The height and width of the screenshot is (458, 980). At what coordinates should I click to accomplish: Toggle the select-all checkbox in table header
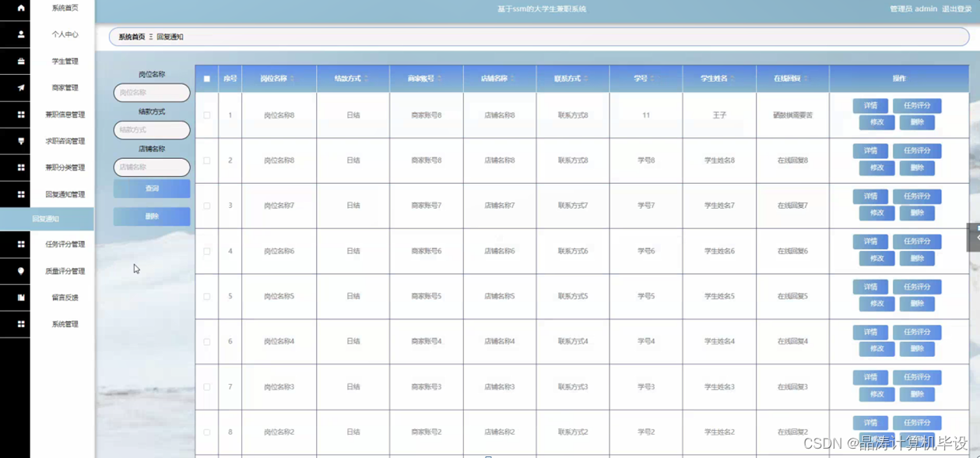207,79
